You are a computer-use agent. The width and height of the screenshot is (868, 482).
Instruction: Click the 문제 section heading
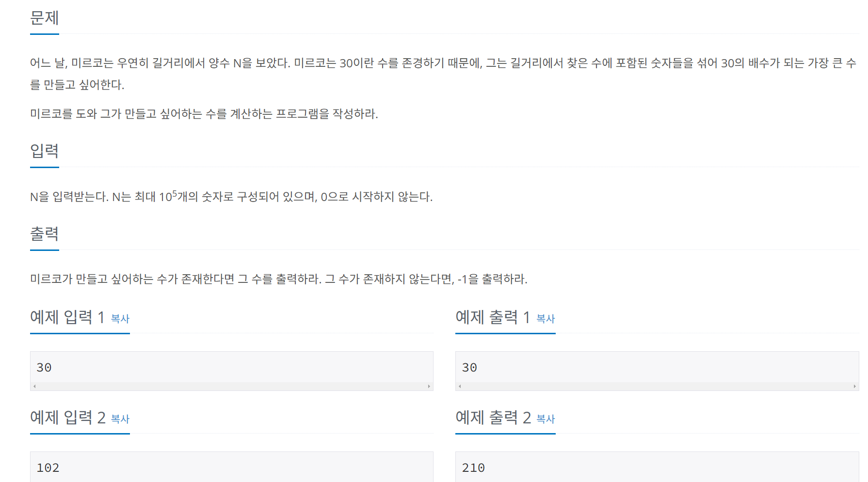(45, 18)
